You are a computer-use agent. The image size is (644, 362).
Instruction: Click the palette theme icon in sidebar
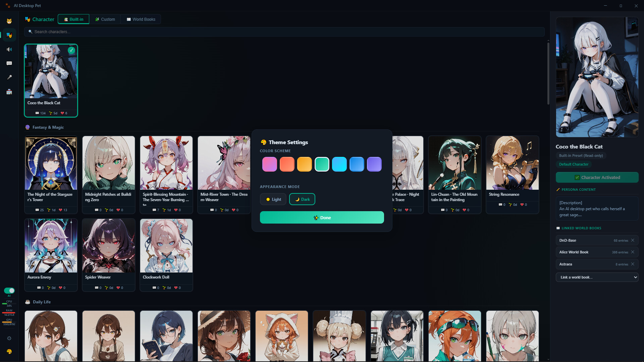(x=9, y=351)
